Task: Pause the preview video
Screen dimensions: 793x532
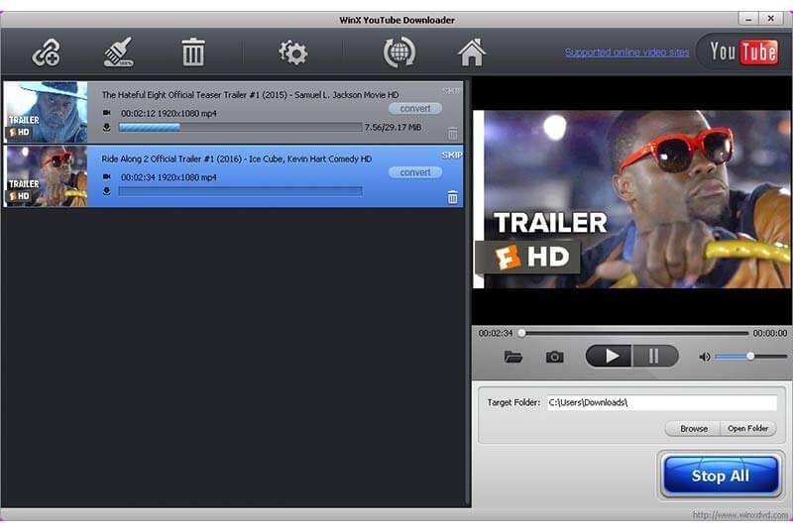Action: (x=655, y=357)
